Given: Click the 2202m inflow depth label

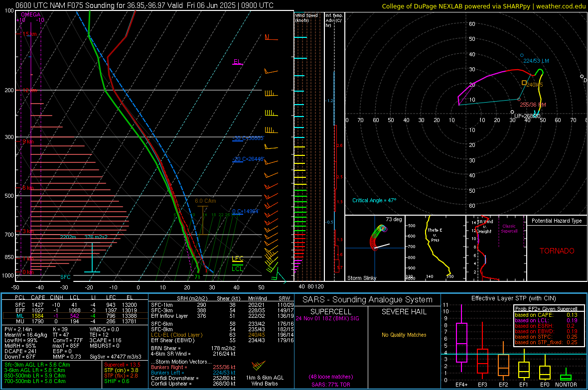Looking at the screenshot, I should 68,237.
